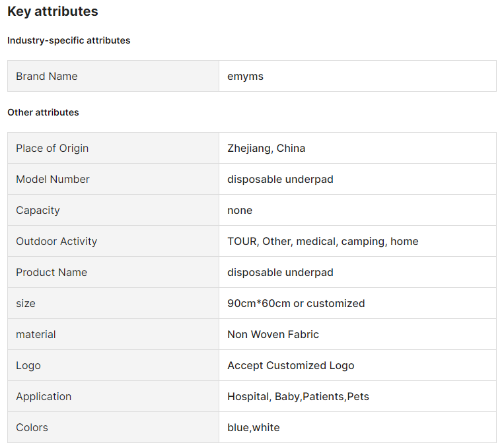The image size is (504, 447).
Task: Select the Hospital, Baby,Patients,Pets value
Action: point(298,397)
